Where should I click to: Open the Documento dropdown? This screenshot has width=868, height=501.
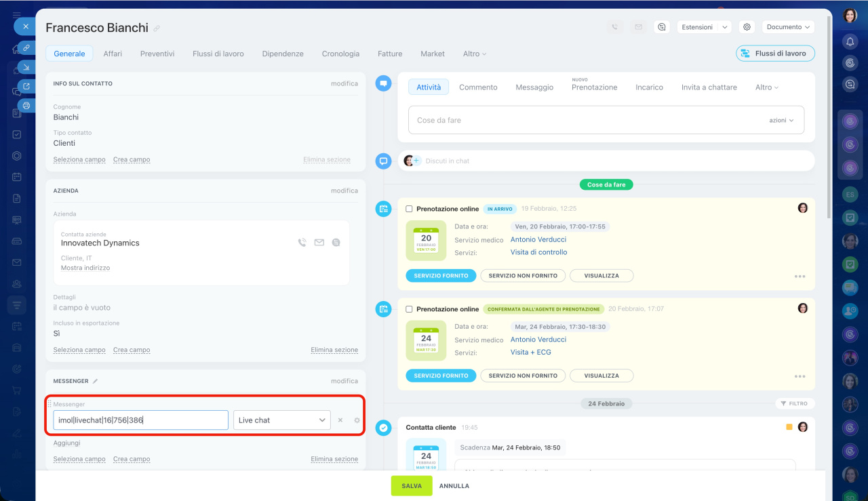click(x=788, y=27)
